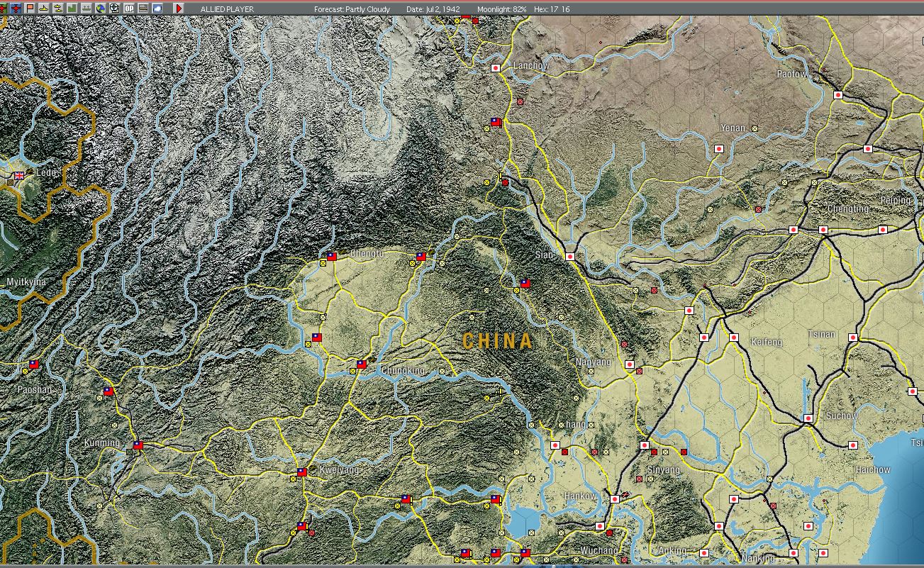Select the Japanese flag base at Nanyang

point(629,364)
